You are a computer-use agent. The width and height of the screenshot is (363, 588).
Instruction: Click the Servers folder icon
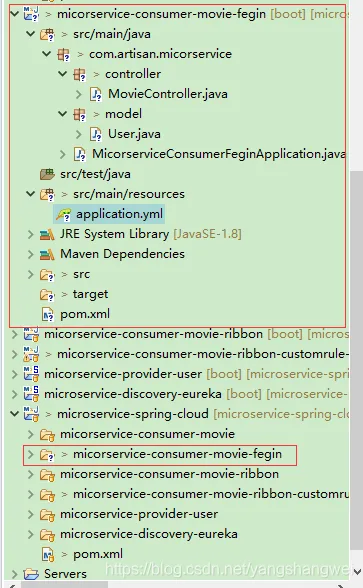click(x=31, y=574)
